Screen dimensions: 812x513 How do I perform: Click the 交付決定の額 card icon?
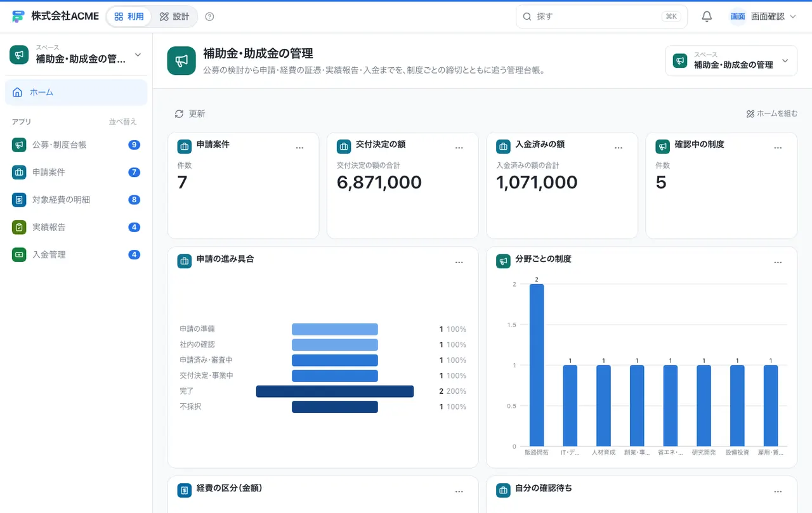344,147
